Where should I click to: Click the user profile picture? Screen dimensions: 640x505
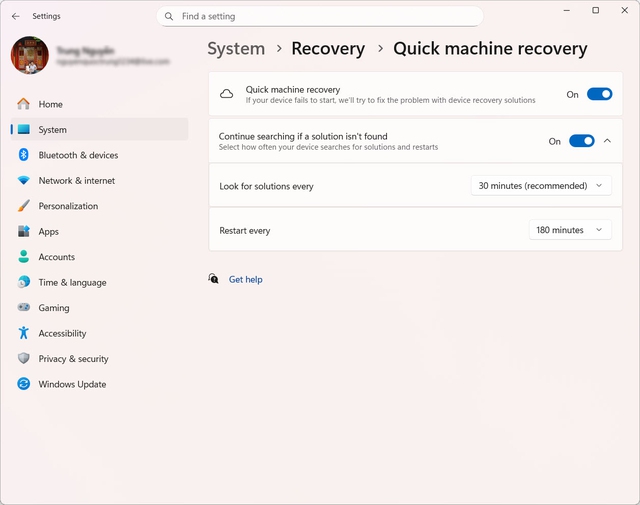pos(30,55)
